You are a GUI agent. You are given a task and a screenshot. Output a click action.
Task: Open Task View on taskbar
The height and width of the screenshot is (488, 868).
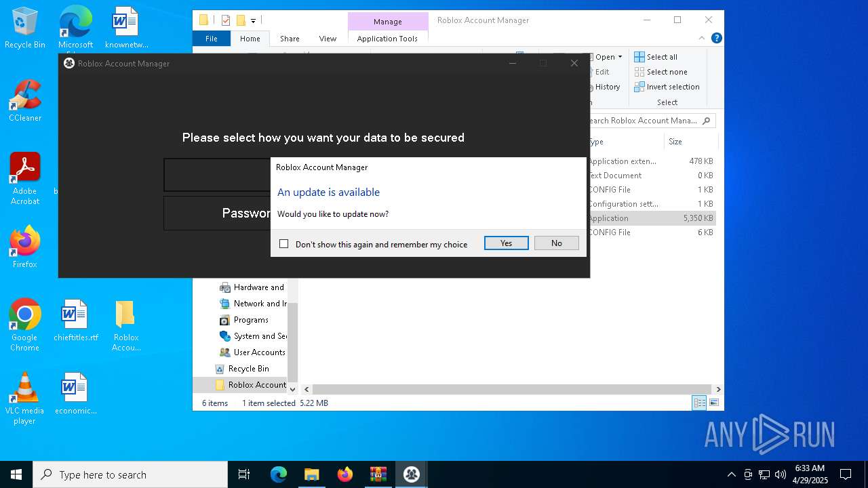point(244,474)
